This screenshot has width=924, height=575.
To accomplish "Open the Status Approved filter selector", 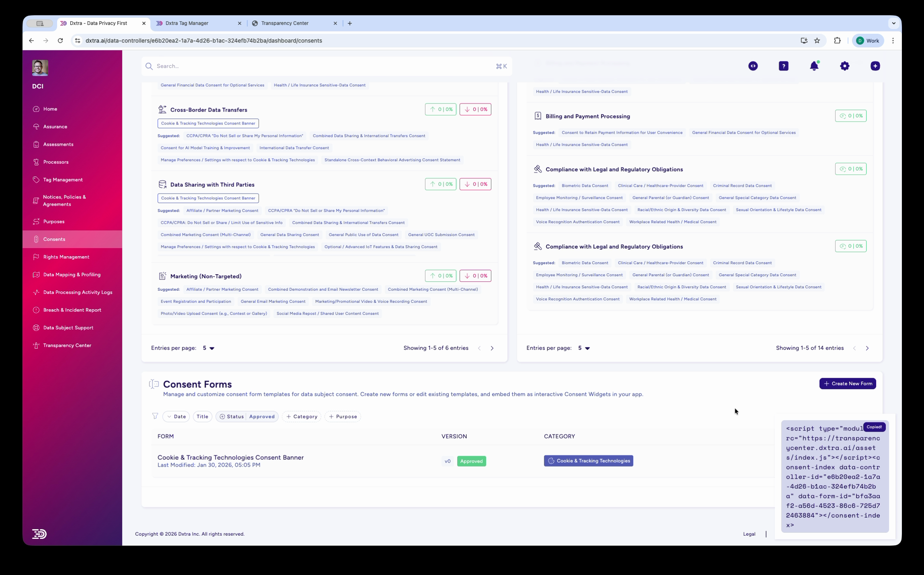I will coord(247,416).
